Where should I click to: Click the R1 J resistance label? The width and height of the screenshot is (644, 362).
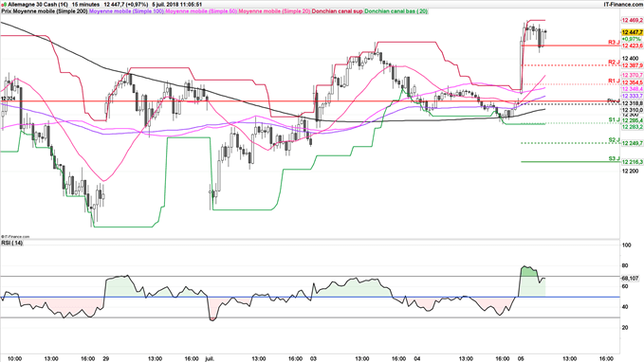point(614,81)
